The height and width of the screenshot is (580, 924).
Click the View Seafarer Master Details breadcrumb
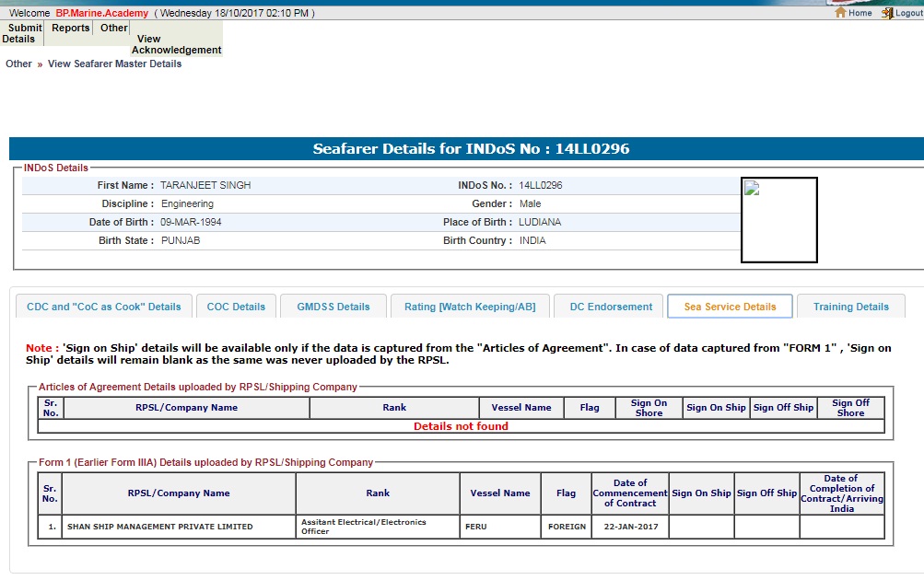(x=114, y=64)
